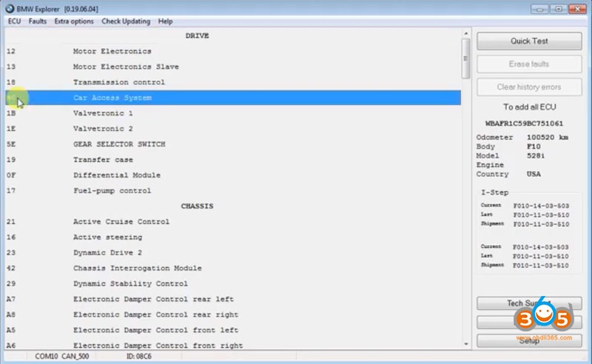Image resolution: width=592 pixels, height=364 pixels.
Task: Select the Valvetronic 1 row
Action: (233, 113)
